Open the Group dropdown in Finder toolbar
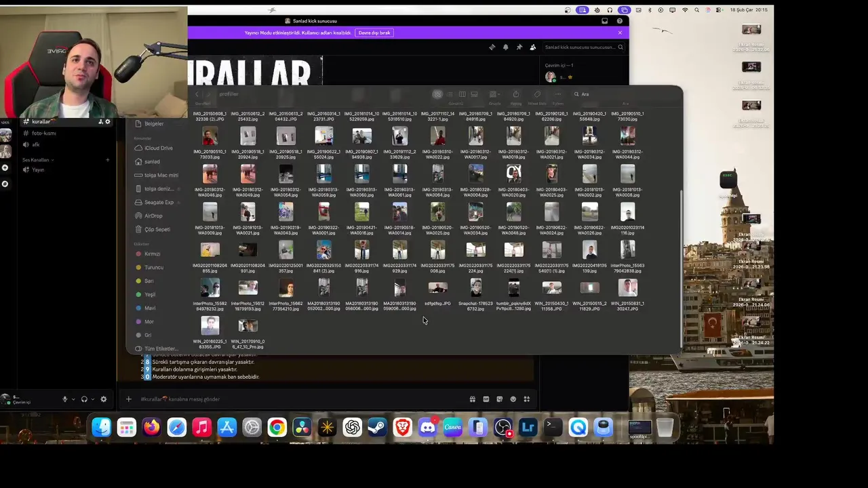 pyautogui.click(x=495, y=94)
